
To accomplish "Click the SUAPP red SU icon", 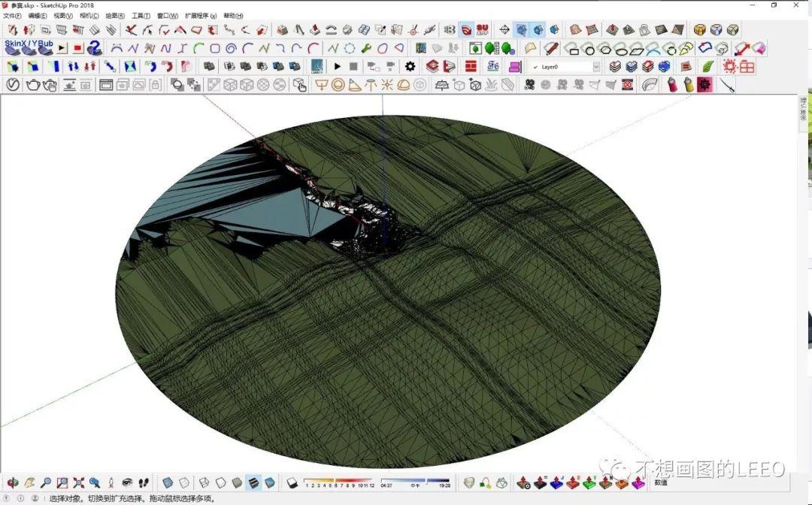I will pos(483,30).
